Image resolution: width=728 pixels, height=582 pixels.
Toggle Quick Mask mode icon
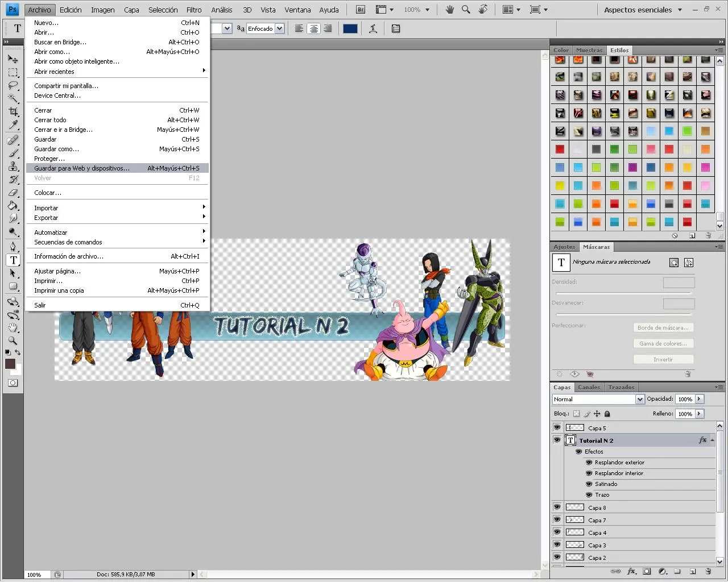(13, 383)
